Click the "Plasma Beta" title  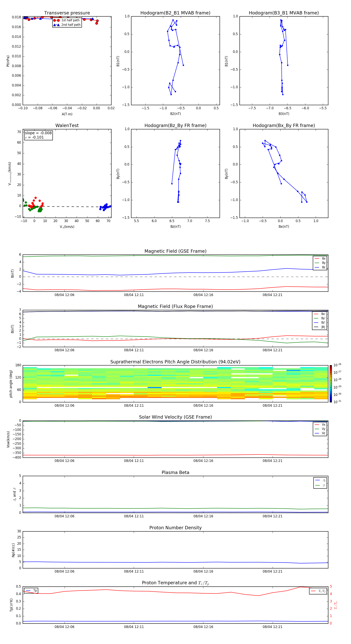tap(175, 473)
